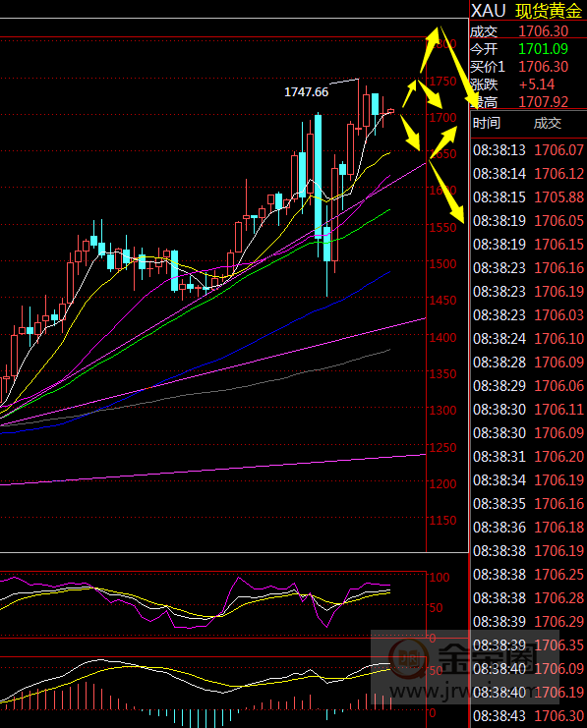Viewport: 587px width, 728px height.
Task: Click the tick row priced 1706.29
Action: click(x=528, y=621)
